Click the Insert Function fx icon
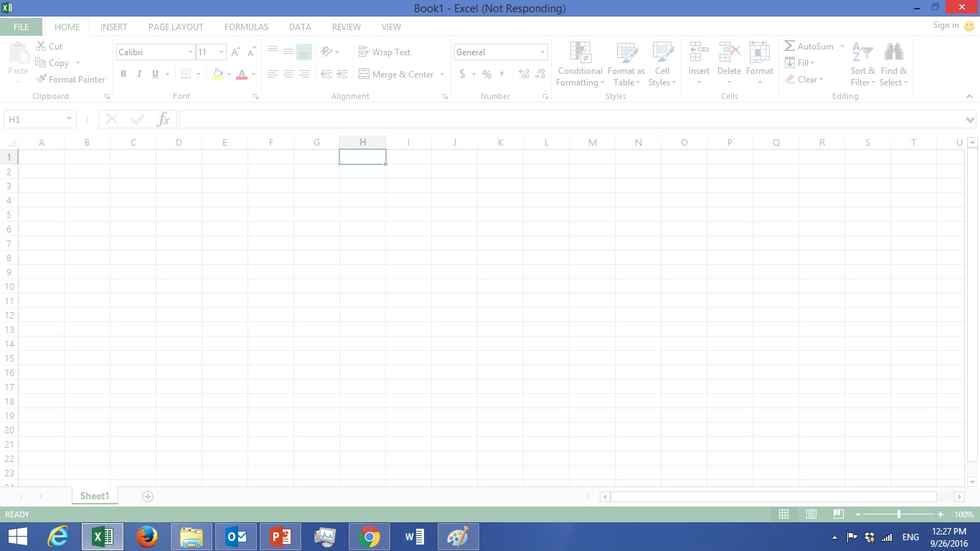Image resolution: width=980 pixels, height=551 pixels. [163, 119]
